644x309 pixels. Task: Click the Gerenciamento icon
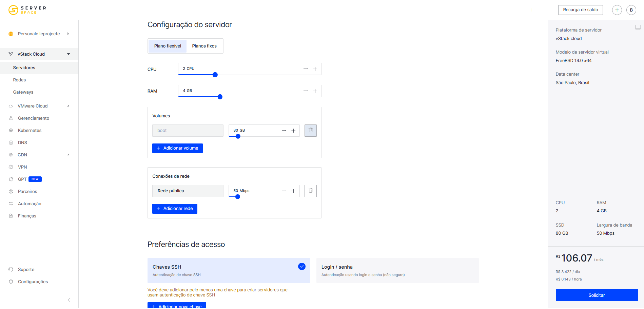coord(11,118)
